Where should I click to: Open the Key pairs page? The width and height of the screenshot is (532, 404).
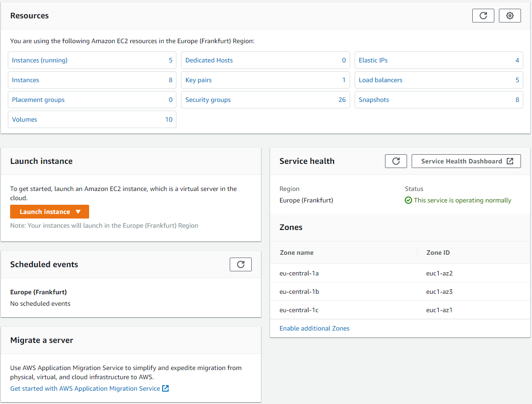click(x=198, y=79)
